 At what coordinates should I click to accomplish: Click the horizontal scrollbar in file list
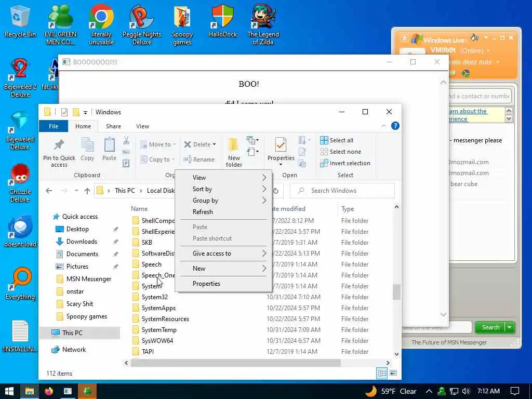pos(236,363)
